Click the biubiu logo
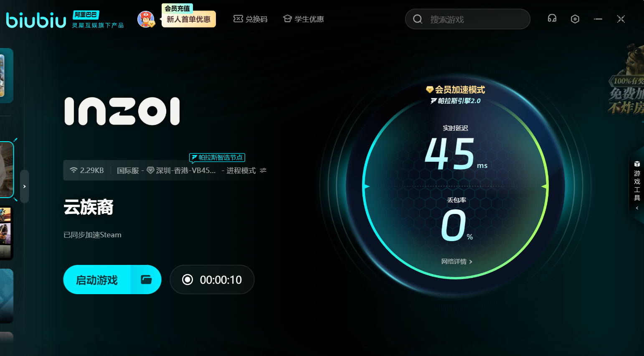 coord(36,20)
